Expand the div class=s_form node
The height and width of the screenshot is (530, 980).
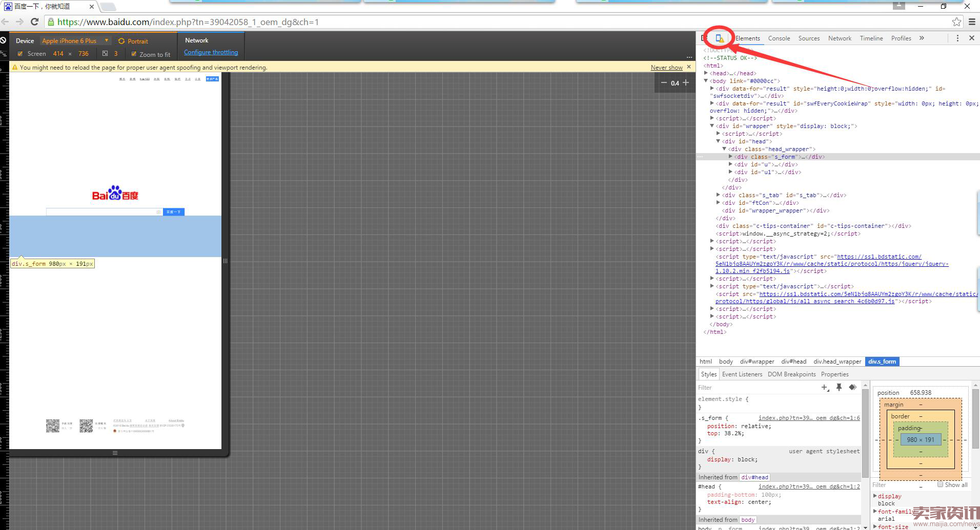pyautogui.click(x=730, y=157)
